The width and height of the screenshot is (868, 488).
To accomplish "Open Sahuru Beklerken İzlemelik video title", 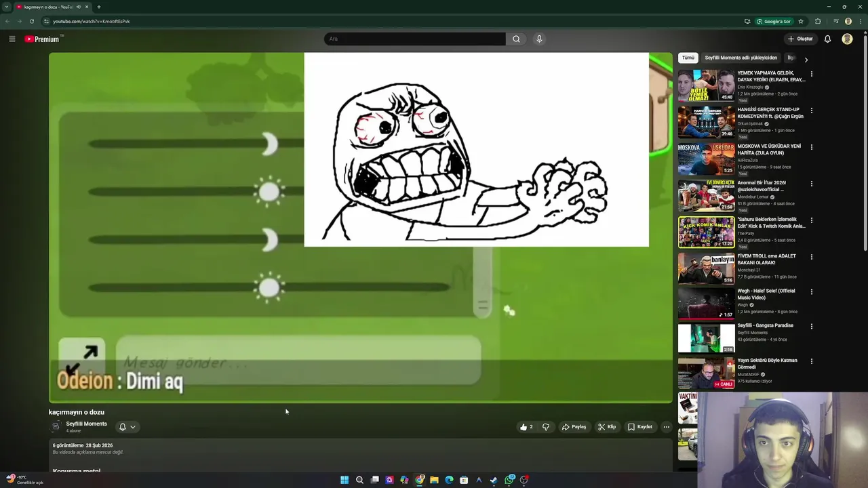I will pyautogui.click(x=772, y=223).
